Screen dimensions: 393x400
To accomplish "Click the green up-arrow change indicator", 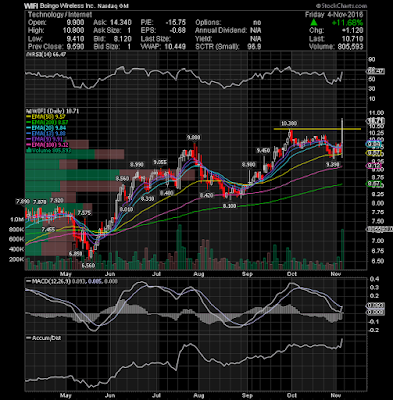I will tap(314, 23).
